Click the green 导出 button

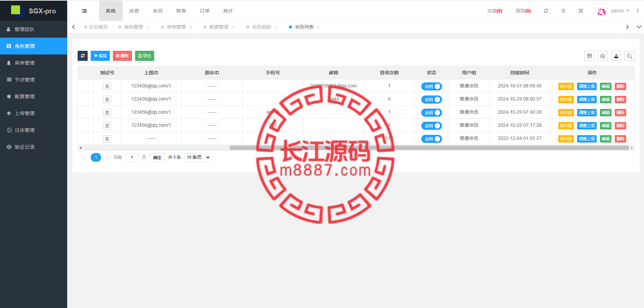(144, 56)
